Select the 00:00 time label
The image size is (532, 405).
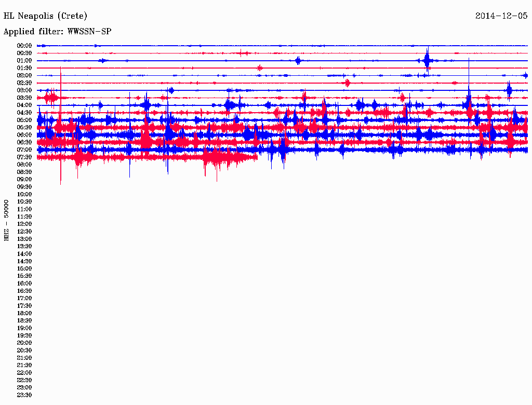pyautogui.click(x=24, y=46)
